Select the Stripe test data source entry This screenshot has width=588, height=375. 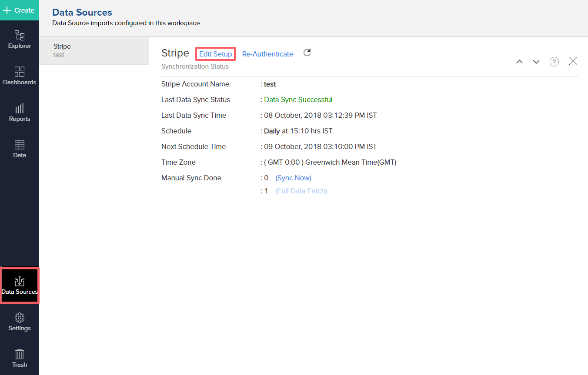tap(94, 50)
